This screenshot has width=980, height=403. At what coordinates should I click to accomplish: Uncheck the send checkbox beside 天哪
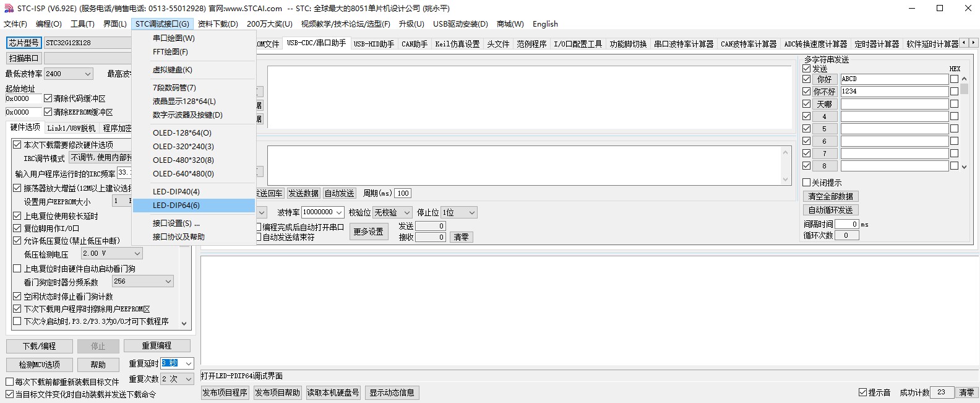pos(806,104)
